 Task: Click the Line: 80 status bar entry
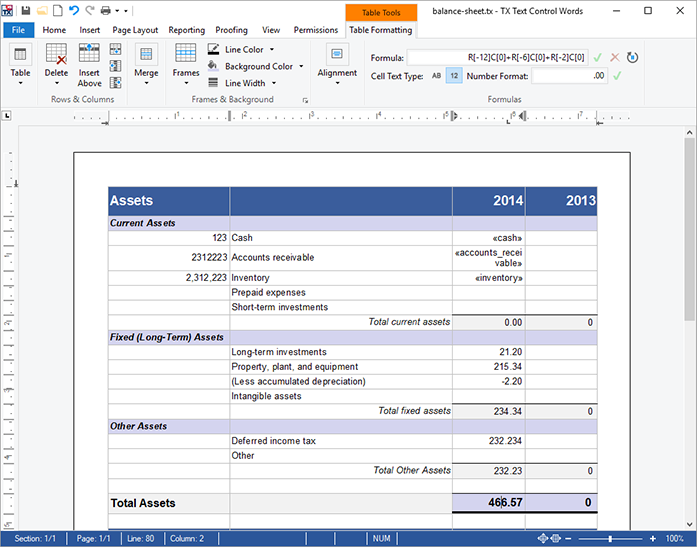[140, 539]
